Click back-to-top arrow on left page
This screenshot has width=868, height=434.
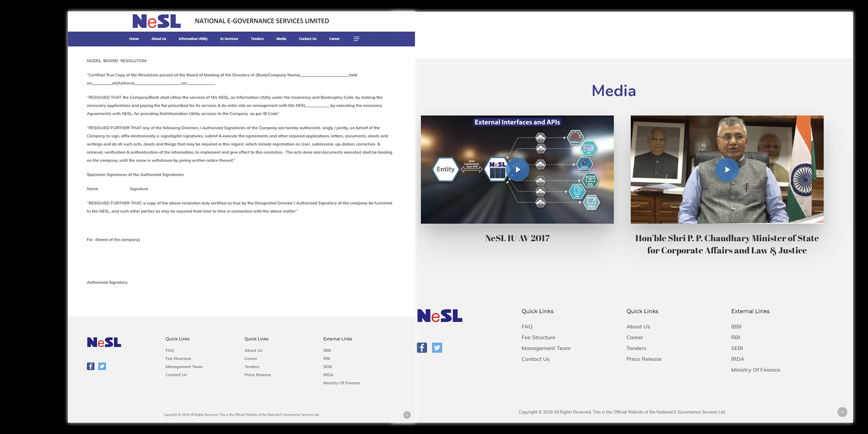coord(407,415)
